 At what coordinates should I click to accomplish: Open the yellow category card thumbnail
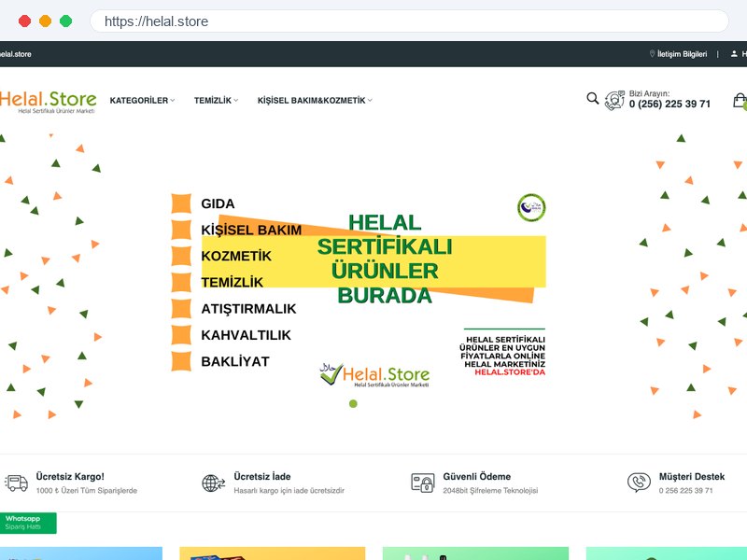(x=273, y=553)
